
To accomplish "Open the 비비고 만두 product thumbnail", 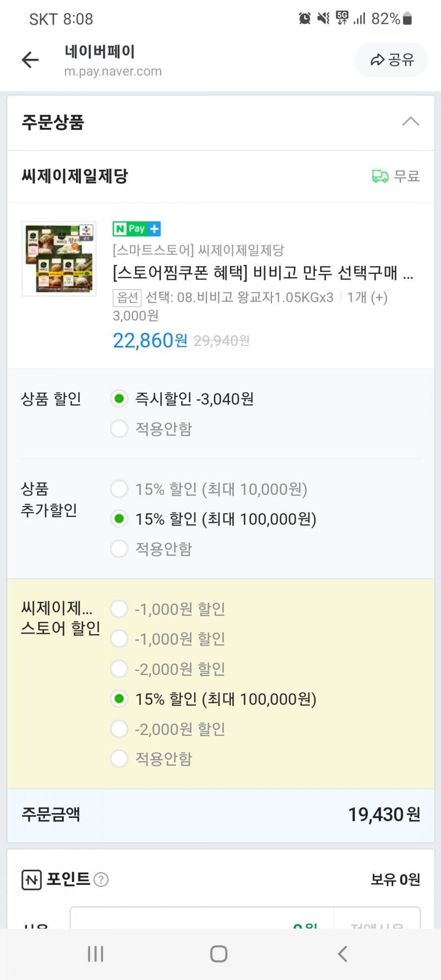I will (59, 259).
